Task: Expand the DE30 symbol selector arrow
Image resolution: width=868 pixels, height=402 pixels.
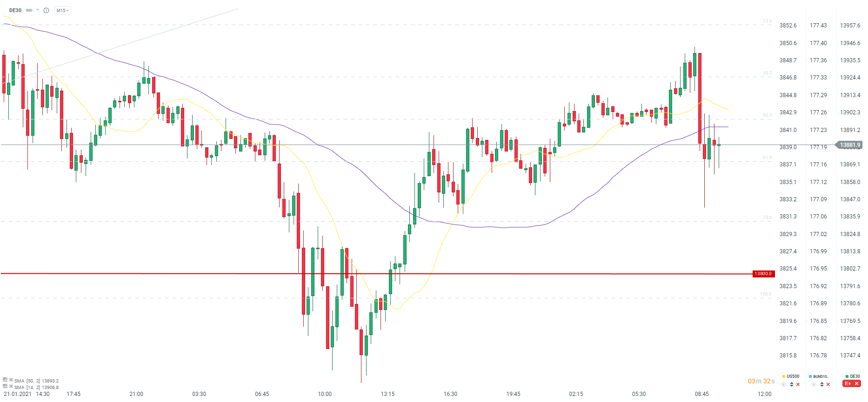Action: [x=38, y=10]
